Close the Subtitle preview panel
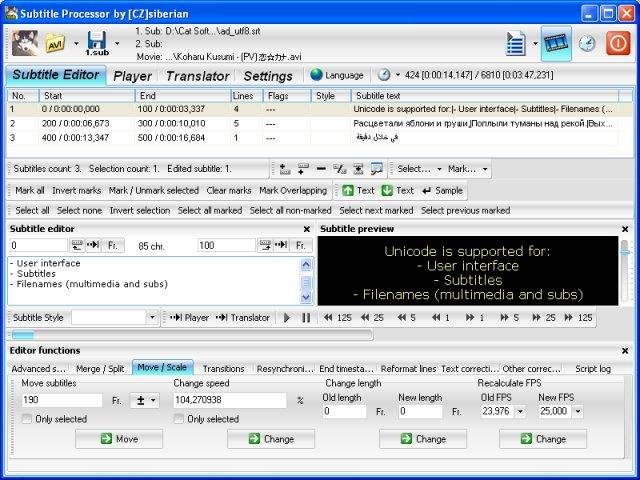 point(625,229)
